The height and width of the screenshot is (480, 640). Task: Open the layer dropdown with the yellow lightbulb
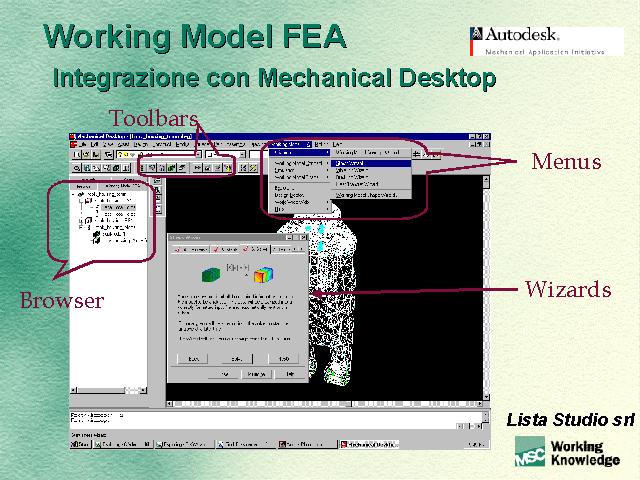[159, 155]
